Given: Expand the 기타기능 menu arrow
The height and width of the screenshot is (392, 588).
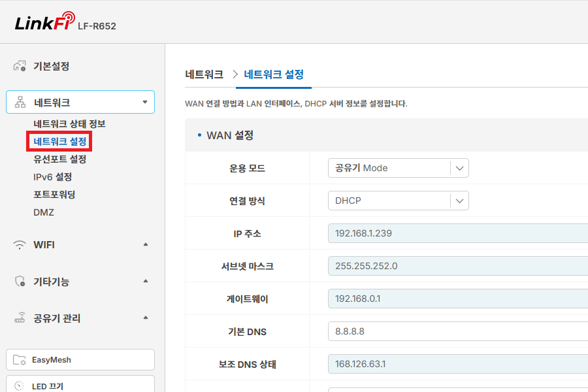Looking at the screenshot, I should click(146, 281).
